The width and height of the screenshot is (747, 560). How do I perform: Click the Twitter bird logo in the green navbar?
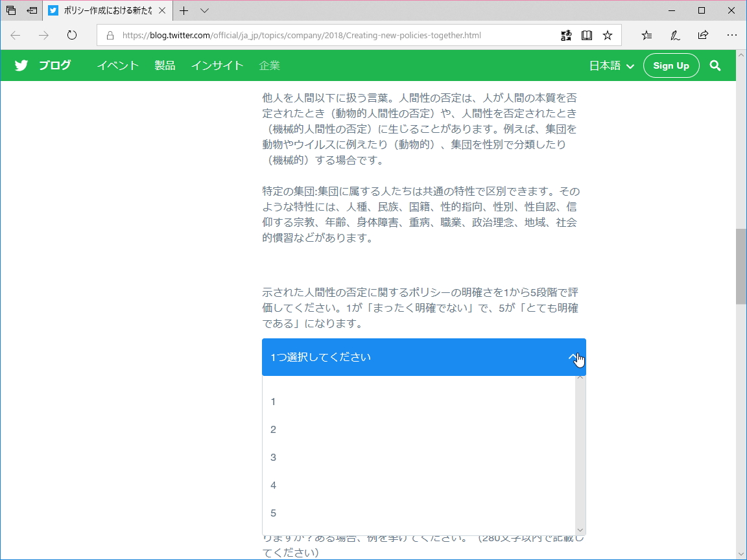coord(21,65)
